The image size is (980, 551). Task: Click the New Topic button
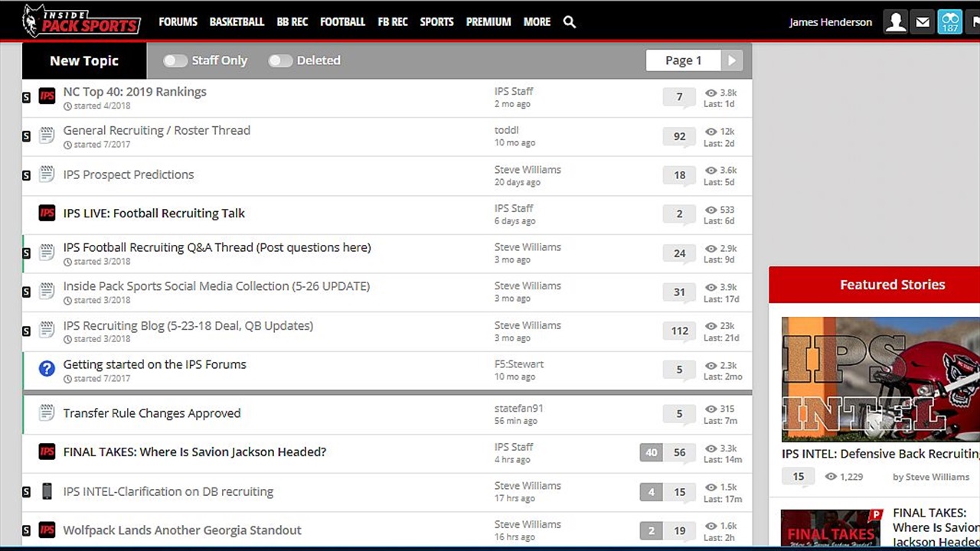click(x=84, y=60)
